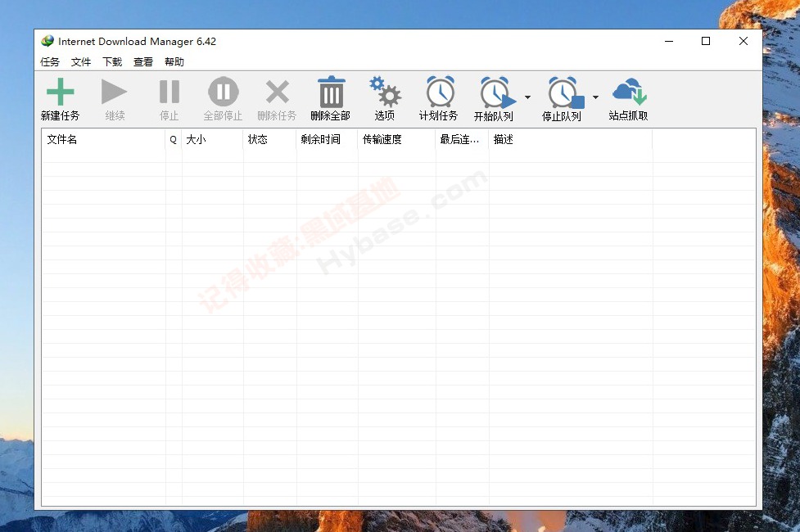This screenshot has width=800, height=532.
Task: Sort by 描述 column header
Action: pos(571,139)
